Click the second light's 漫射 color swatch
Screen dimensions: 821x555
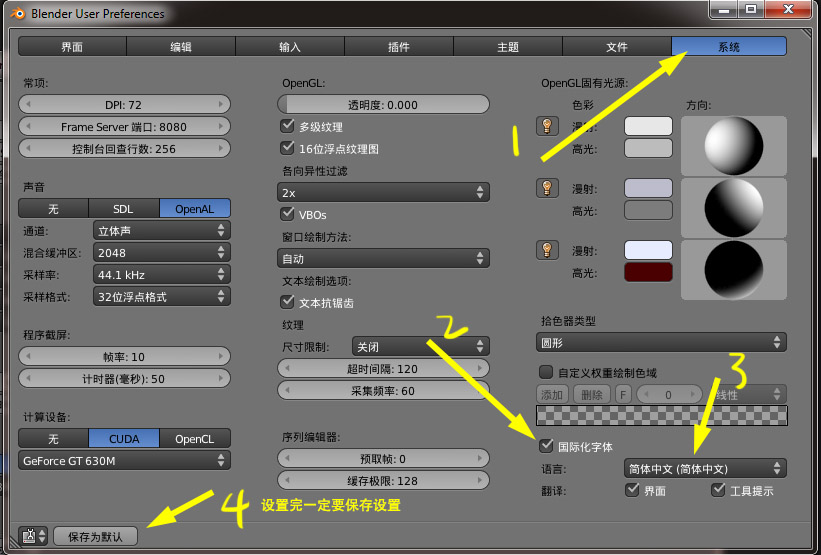point(648,188)
